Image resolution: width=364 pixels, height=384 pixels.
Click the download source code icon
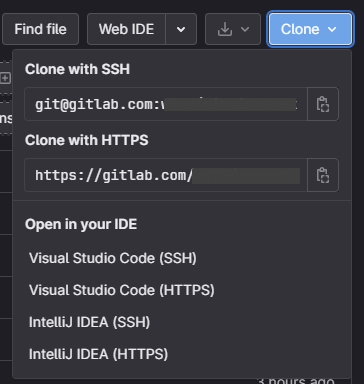(x=225, y=29)
